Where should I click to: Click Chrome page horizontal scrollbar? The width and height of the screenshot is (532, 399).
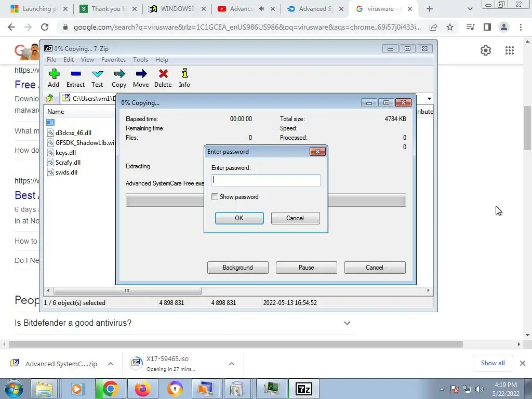pos(236,344)
